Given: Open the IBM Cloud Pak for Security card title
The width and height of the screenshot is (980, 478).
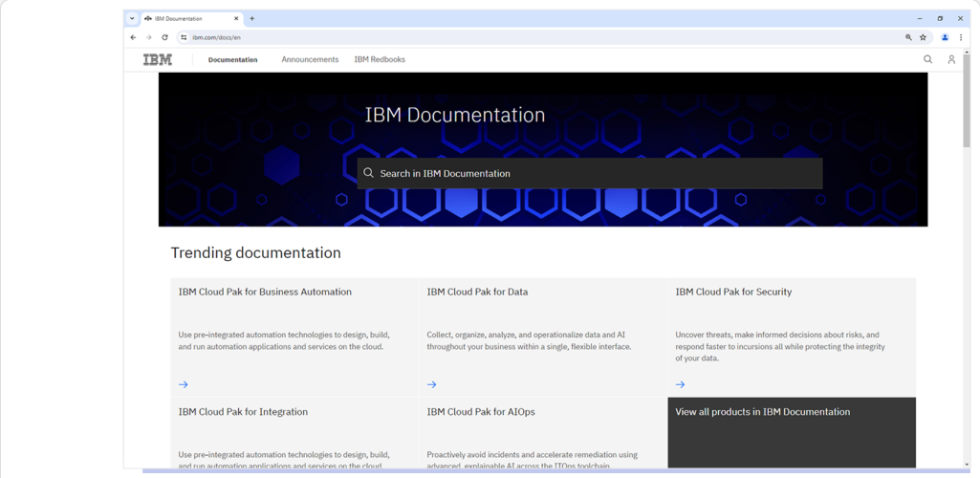Looking at the screenshot, I should point(733,292).
